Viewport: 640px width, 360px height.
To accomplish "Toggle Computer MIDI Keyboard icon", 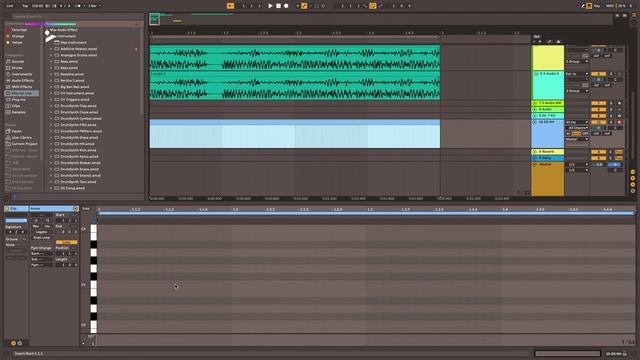I will (x=589, y=6).
